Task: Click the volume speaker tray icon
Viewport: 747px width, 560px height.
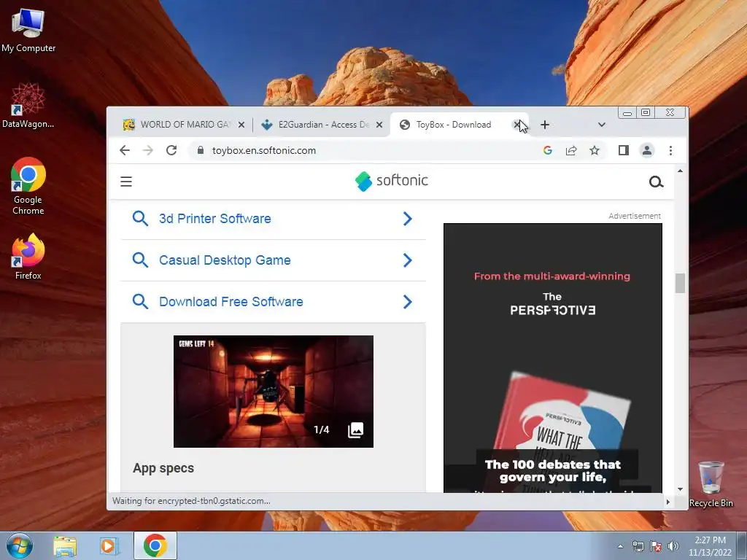Action: [x=673, y=546]
